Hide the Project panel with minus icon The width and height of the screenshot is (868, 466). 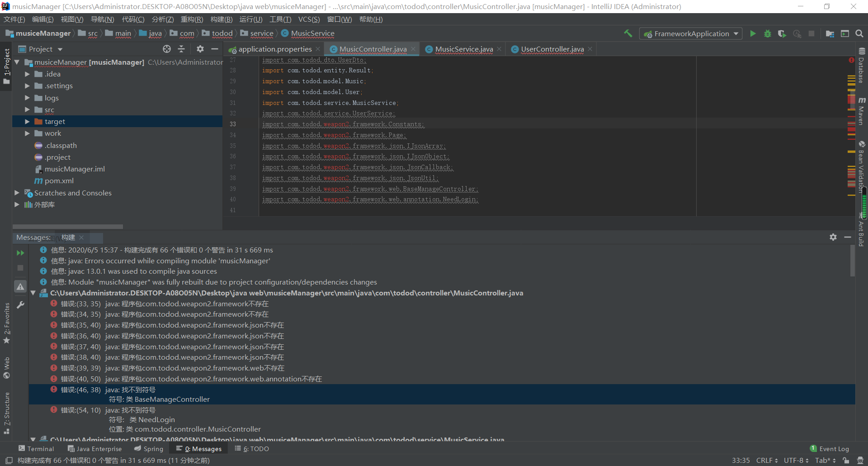tap(215, 49)
